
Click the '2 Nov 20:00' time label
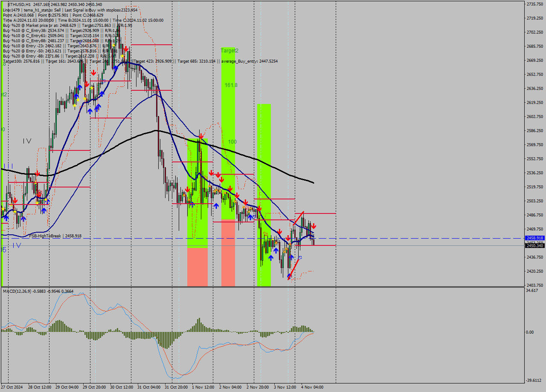point(258,387)
